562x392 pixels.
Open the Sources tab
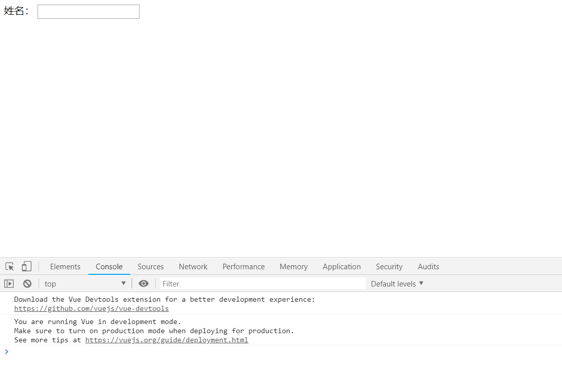coord(151,267)
